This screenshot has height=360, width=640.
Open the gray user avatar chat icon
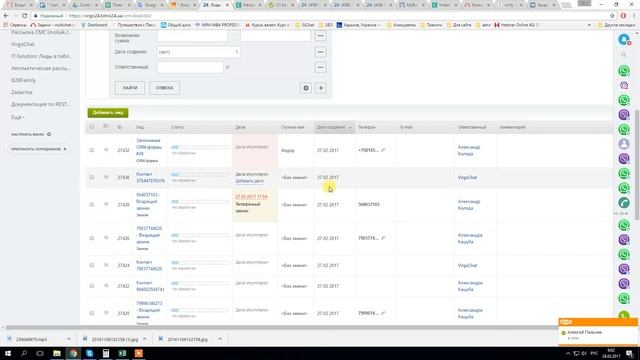click(624, 144)
